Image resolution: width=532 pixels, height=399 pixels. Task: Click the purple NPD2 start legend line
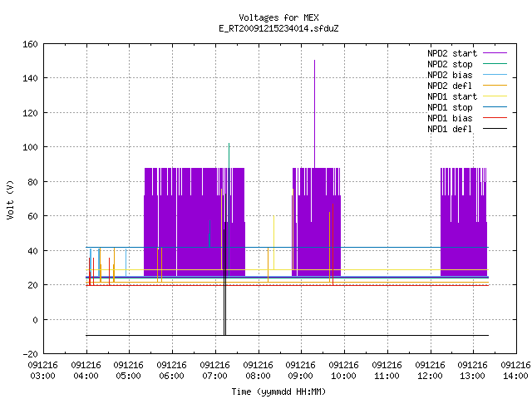tap(495, 53)
